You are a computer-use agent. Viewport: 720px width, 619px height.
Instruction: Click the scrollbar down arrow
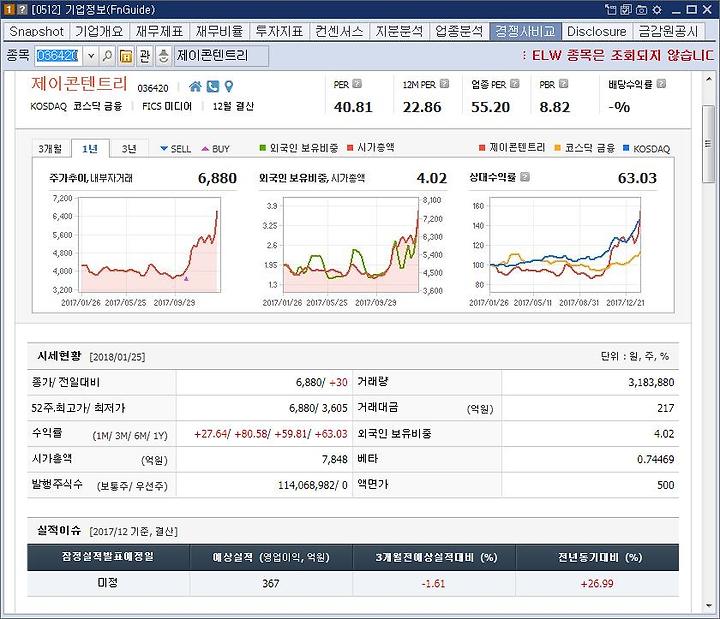click(x=708, y=606)
